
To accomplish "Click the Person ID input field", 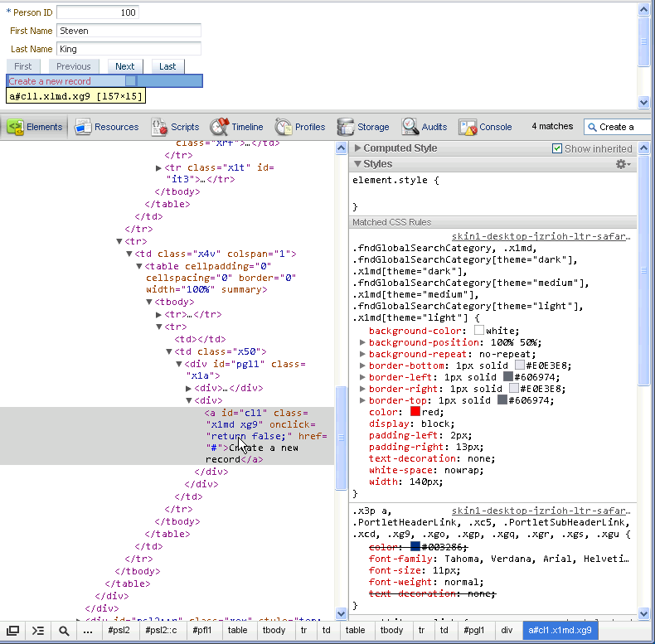I will click(98, 12).
